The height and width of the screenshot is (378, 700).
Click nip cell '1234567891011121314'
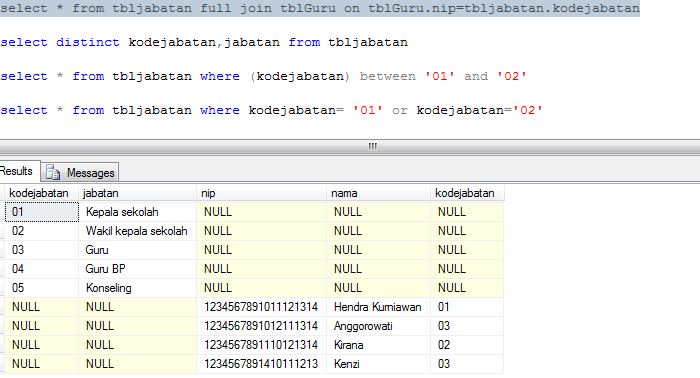pos(261,307)
